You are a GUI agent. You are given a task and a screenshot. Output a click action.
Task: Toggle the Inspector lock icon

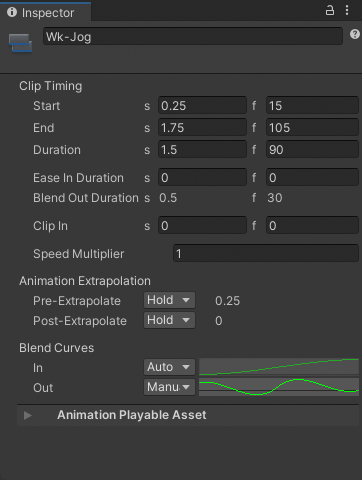(330, 10)
